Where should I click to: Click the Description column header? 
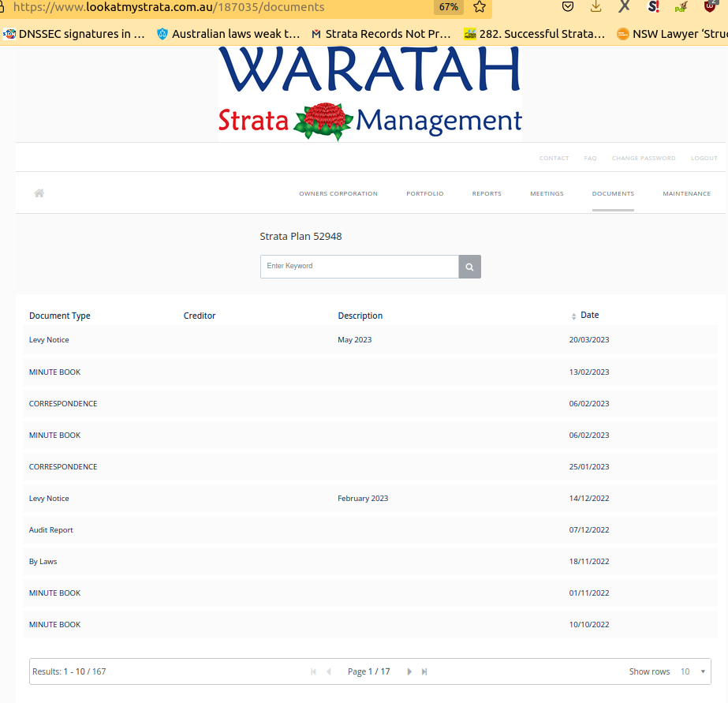[360, 316]
